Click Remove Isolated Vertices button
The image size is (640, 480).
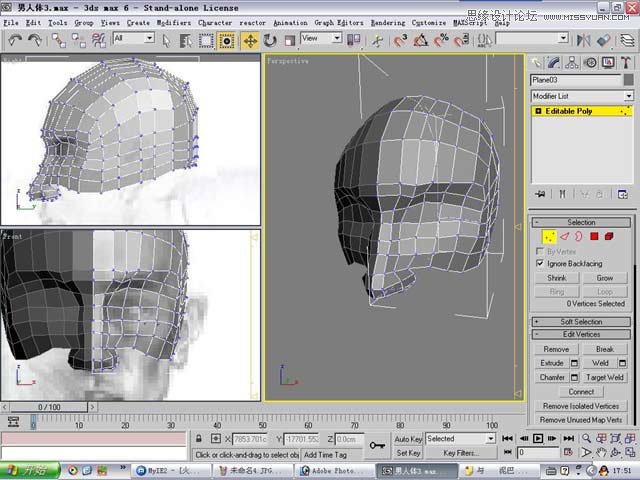click(581, 406)
